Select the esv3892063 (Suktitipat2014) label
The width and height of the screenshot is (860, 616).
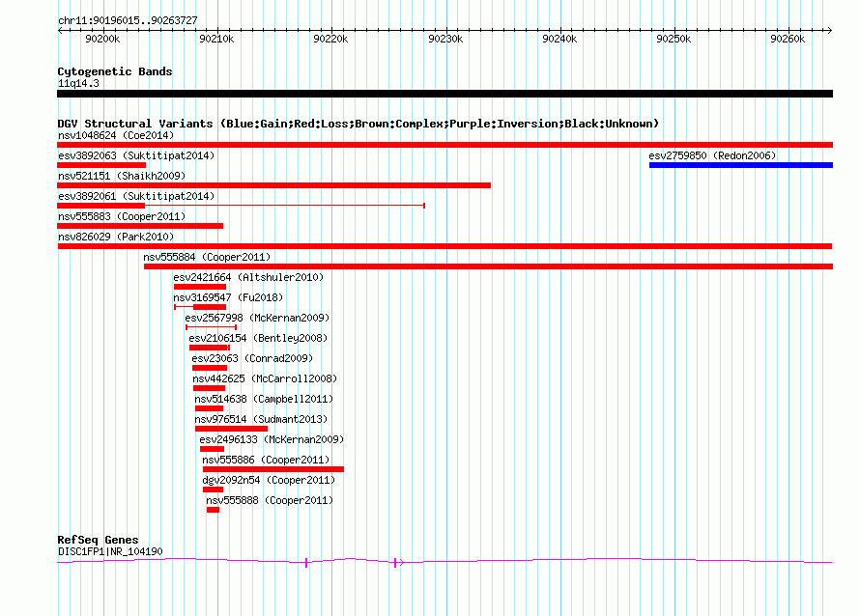136,155
